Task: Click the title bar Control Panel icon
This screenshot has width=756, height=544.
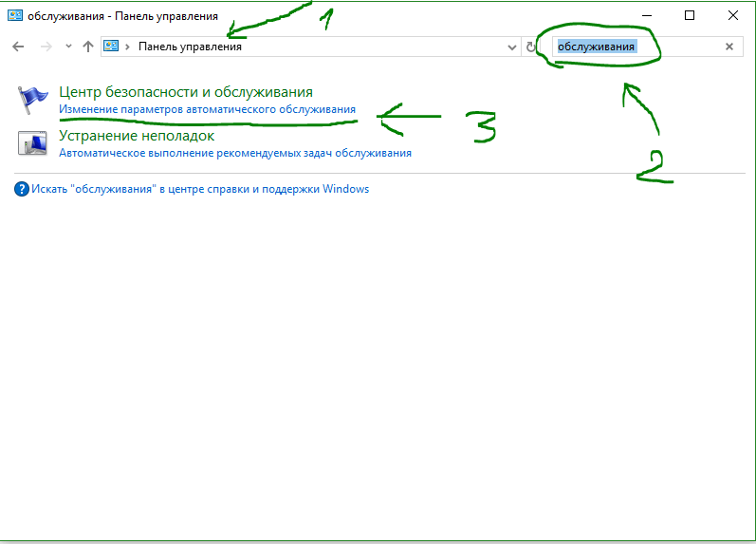Action: [15, 15]
